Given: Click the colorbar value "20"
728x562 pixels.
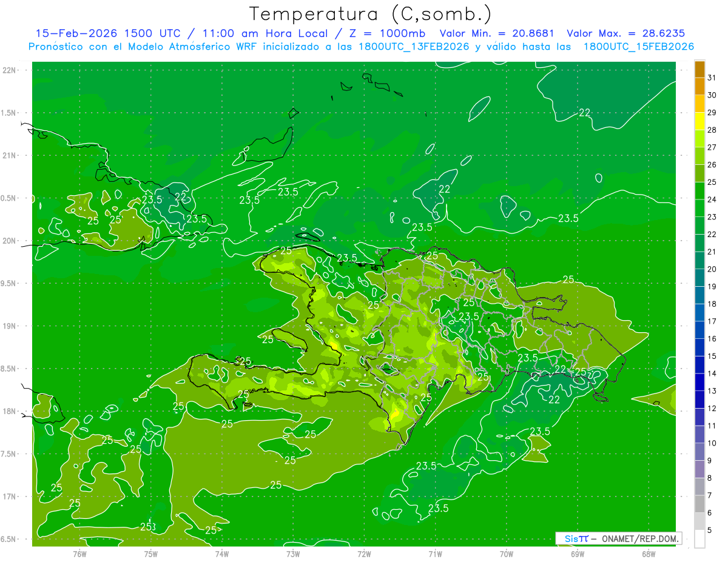Looking at the screenshot, I should [712, 269].
